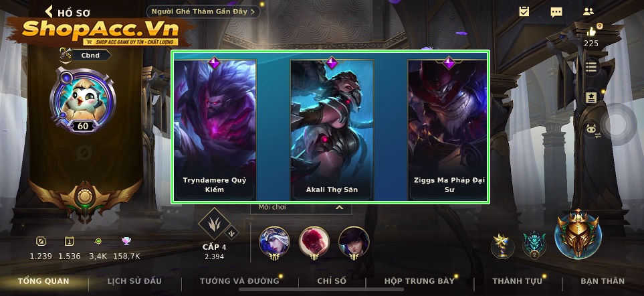Open the friends list icon
The image size is (644, 296).
[588, 12]
